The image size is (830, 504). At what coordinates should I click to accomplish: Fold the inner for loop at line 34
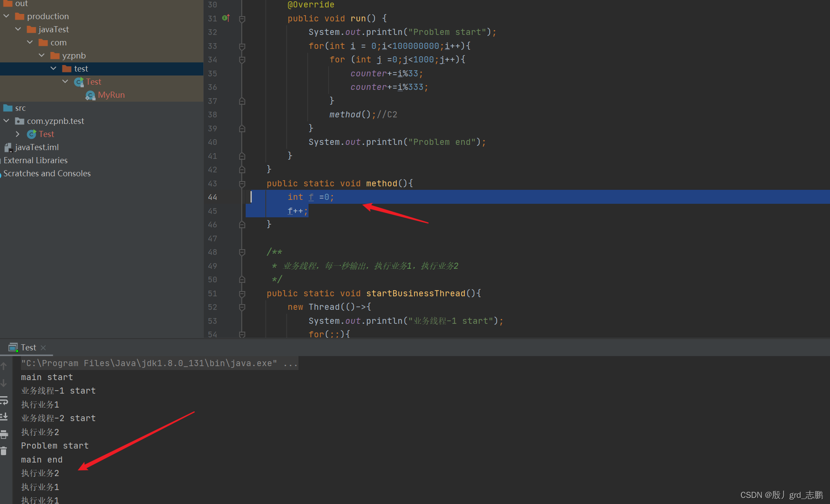(242, 60)
